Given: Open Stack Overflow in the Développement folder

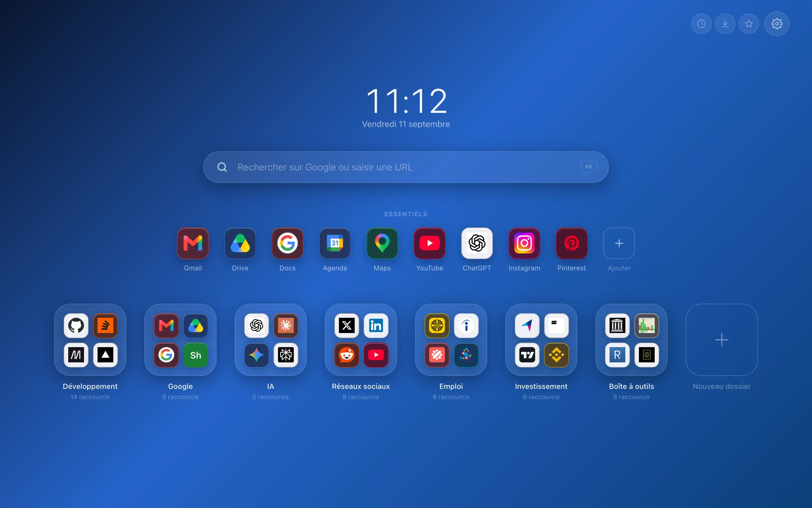Looking at the screenshot, I should coord(105,326).
